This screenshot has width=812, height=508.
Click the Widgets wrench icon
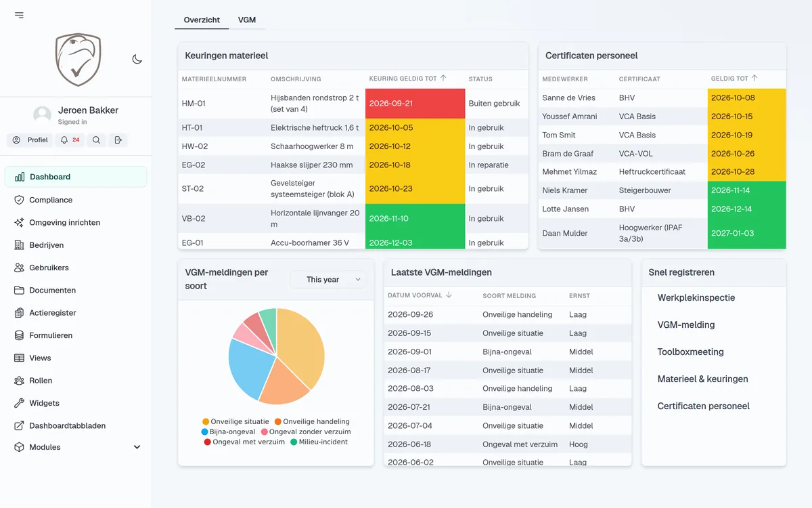point(19,403)
